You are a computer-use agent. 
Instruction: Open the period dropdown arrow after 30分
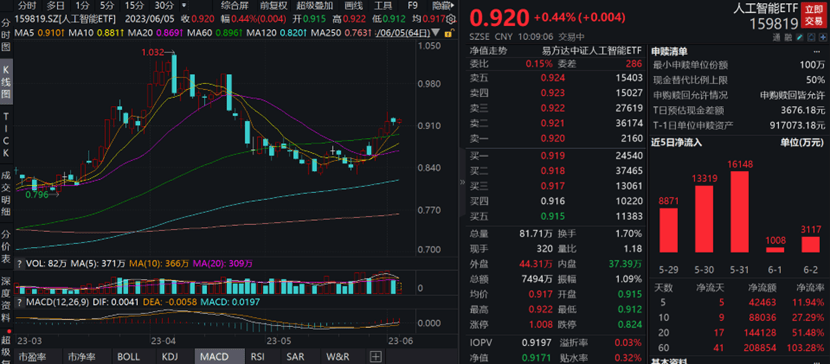(x=184, y=6)
